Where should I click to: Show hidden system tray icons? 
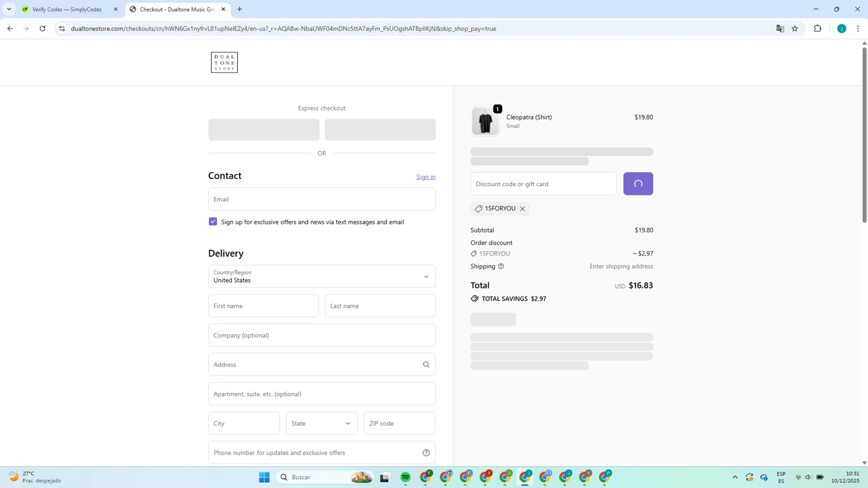[x=735, y=477]
